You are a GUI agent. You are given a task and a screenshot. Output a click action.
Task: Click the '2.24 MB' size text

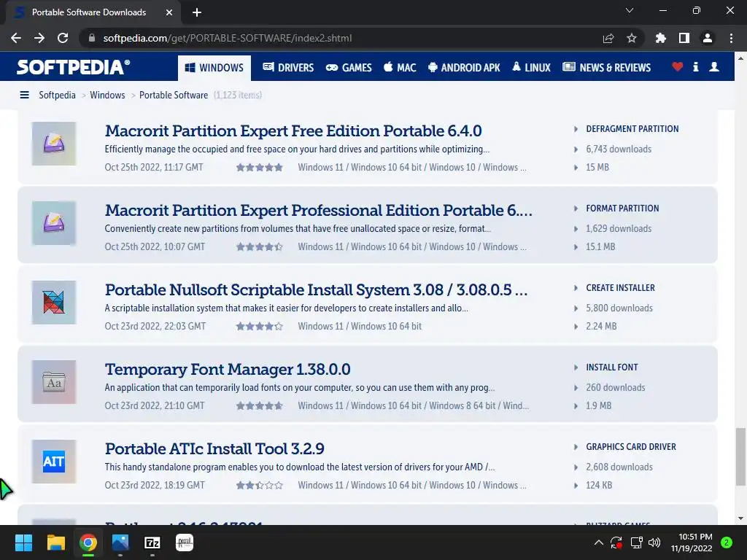pyautogui.click(x=601, y=327)
